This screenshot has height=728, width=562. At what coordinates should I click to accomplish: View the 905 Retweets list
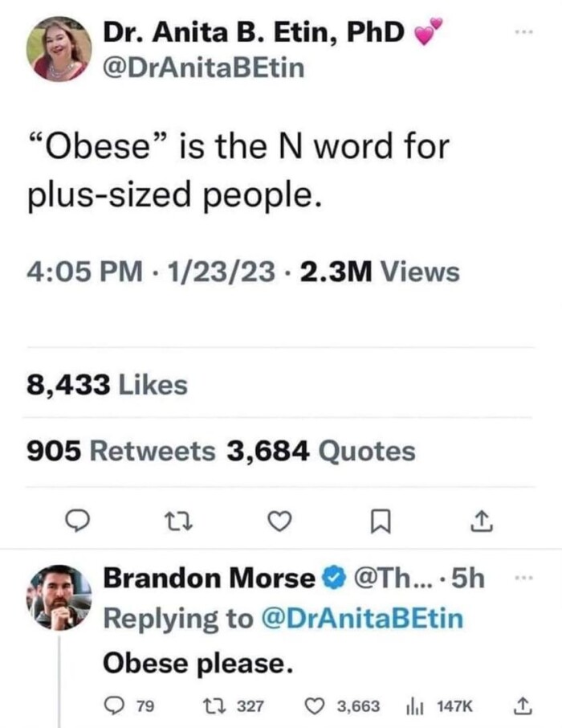[x=121, y=452]
